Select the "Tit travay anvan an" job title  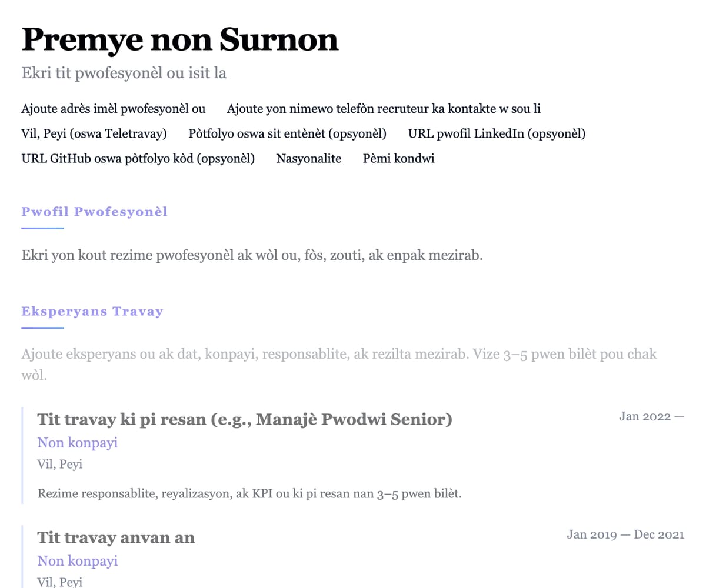point(116,537)
